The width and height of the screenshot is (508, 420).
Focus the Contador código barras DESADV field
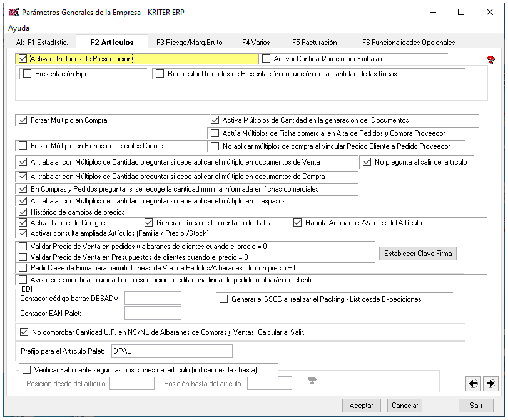tap(153, 298)
